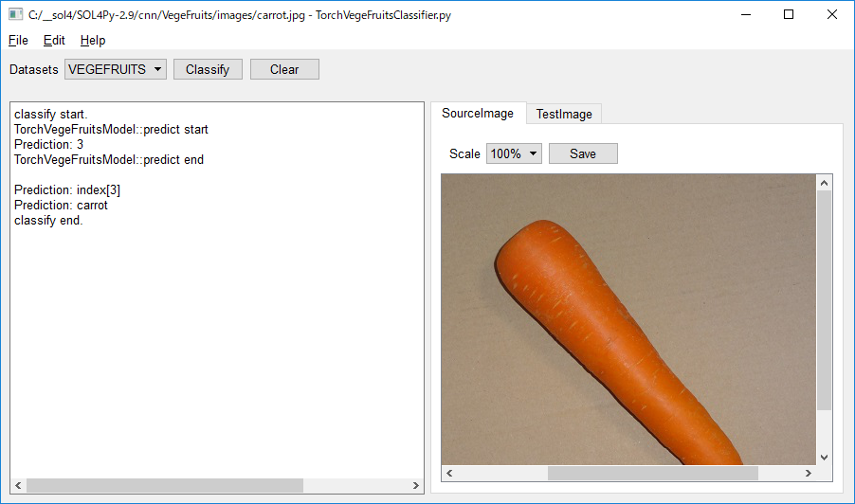Click the image horizontal scrollbar thumb
855x504 pixels.
coord(653,473)
